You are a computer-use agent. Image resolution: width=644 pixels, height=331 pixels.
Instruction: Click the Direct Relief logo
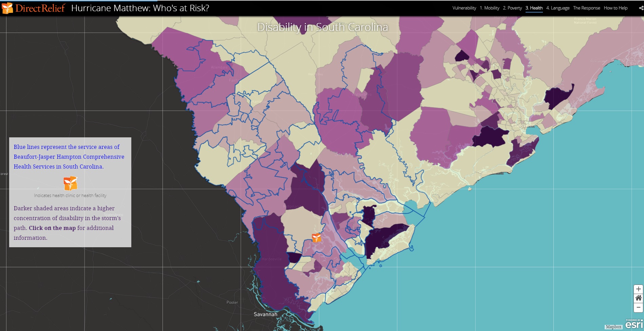click(33, 8)
